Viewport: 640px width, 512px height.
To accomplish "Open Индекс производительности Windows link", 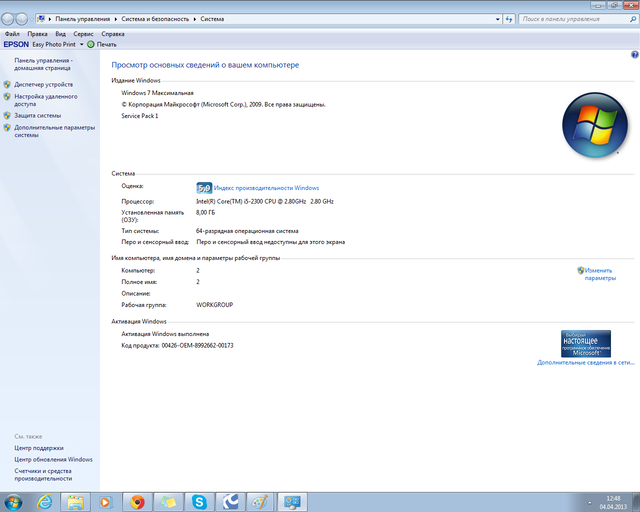I will (266, 187).
